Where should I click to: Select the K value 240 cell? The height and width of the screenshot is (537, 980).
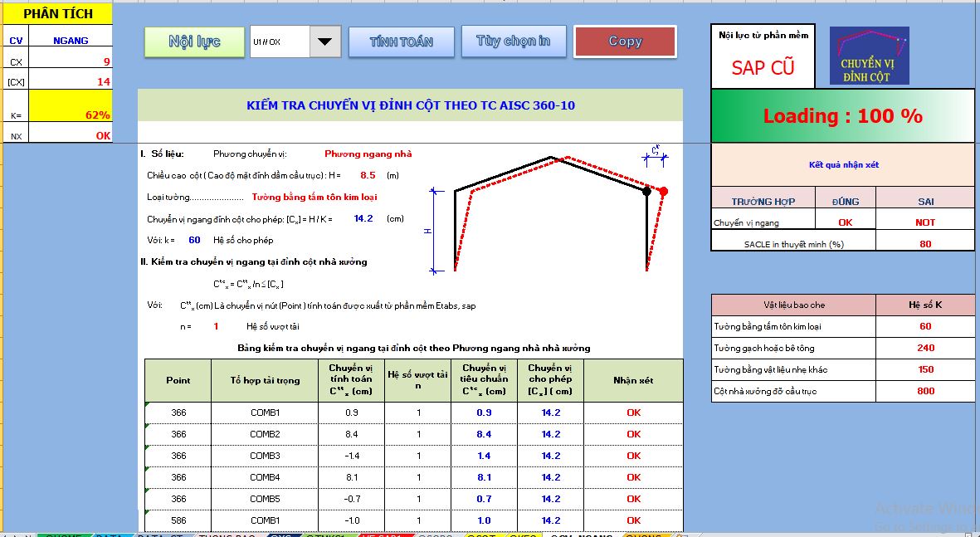click(925, 349)
